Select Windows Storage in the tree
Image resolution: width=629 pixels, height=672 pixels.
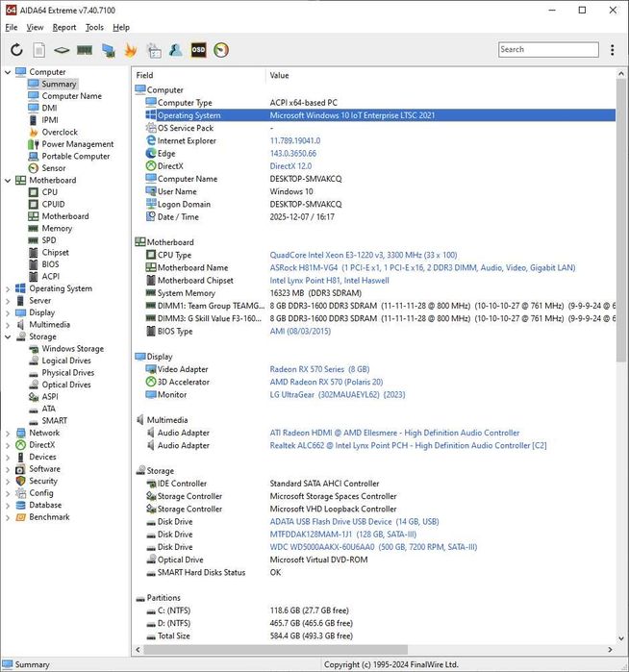72,348
